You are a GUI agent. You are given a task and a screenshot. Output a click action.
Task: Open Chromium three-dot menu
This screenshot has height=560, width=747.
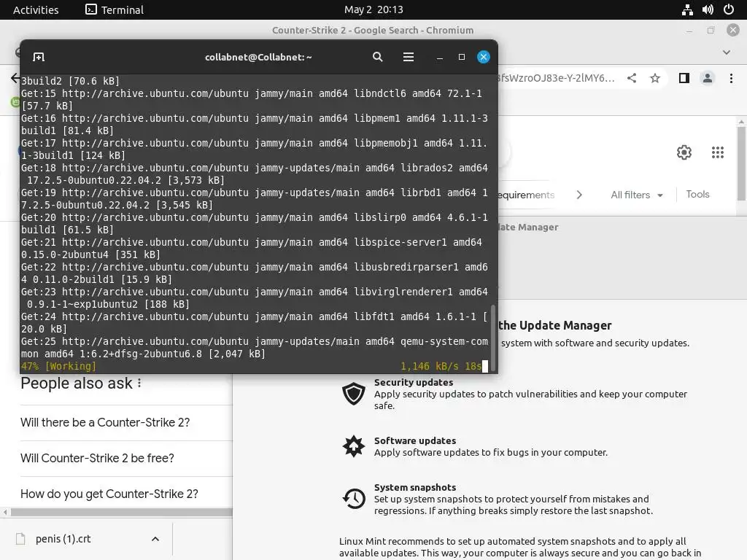pyautogui.click(x=731, y=78)
